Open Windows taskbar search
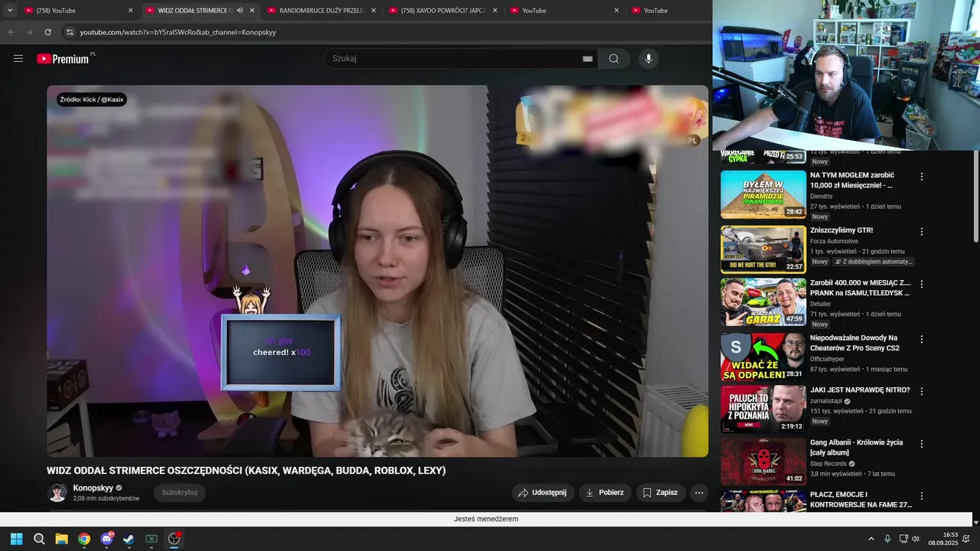 [39, 539]
